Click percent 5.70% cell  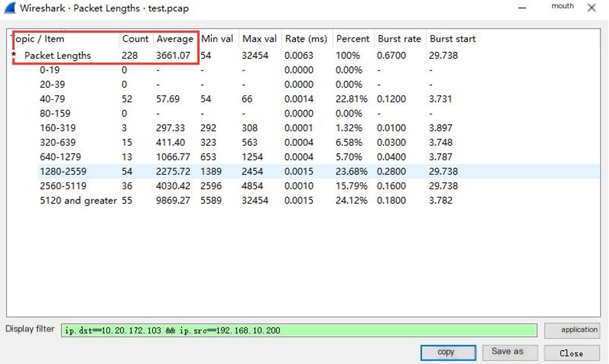pos(349,157)
